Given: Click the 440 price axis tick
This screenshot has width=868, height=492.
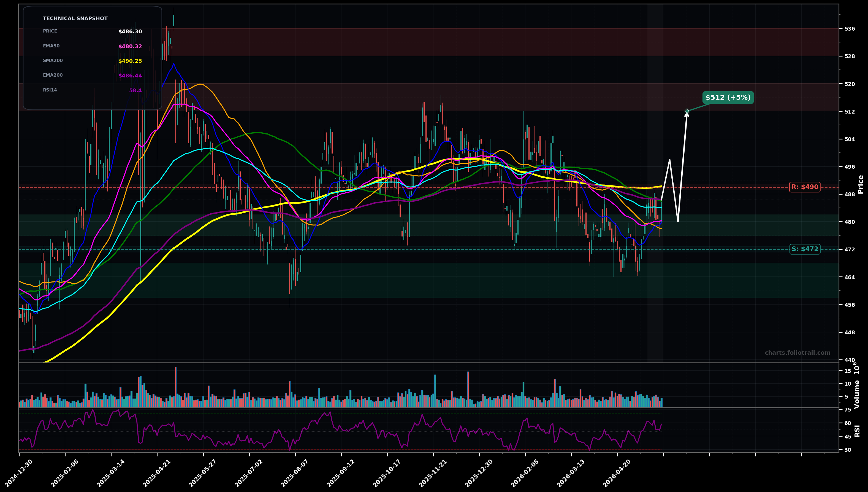Looking at the screenshot, I should [x=850, y=360].
